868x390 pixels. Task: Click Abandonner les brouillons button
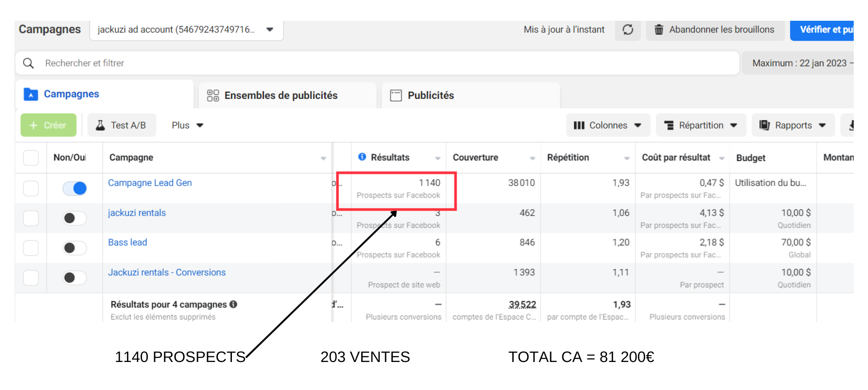coord(715,30)
